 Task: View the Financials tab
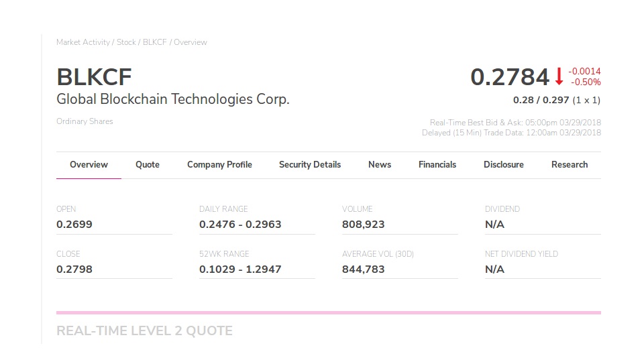coord(437,164)
